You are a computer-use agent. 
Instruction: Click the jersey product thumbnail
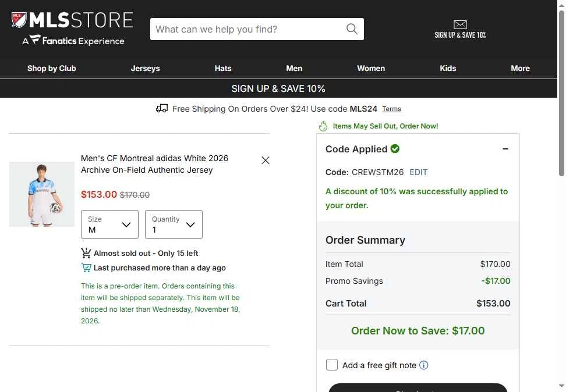point(42,194)
